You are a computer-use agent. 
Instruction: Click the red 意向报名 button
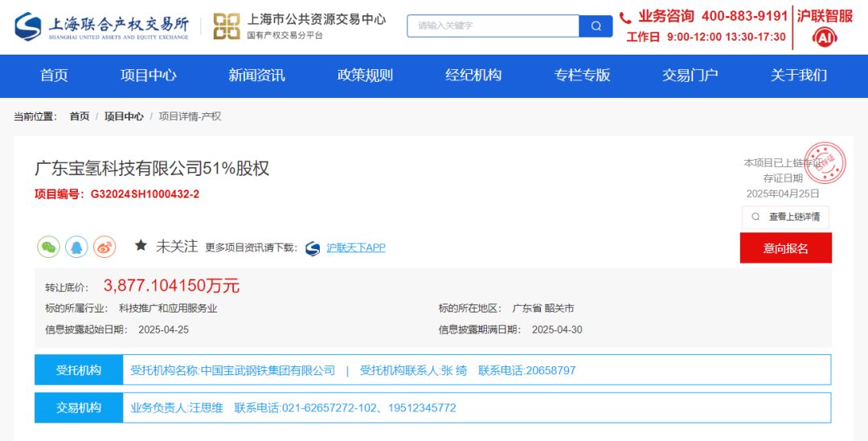click(x=785, y=248)
